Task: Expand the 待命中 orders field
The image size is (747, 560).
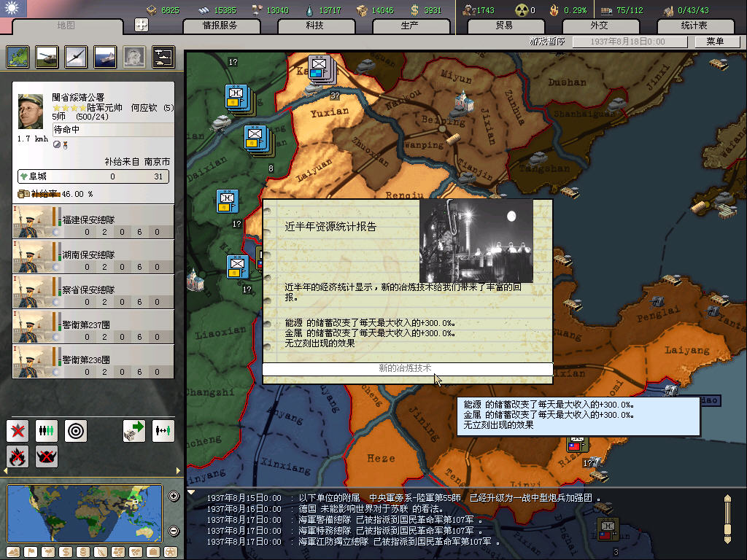Action: click(x=112, y=130)
